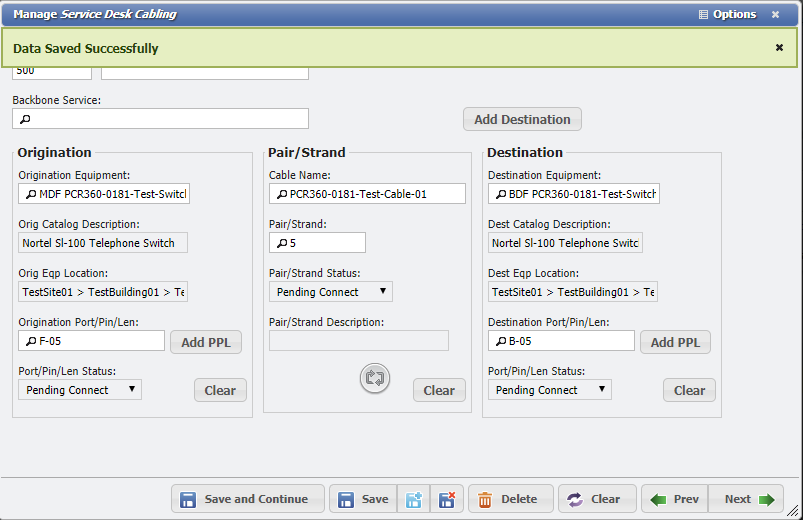
Task: Click the magnifier icon in Cable Name field
Action: pos(282,194)
